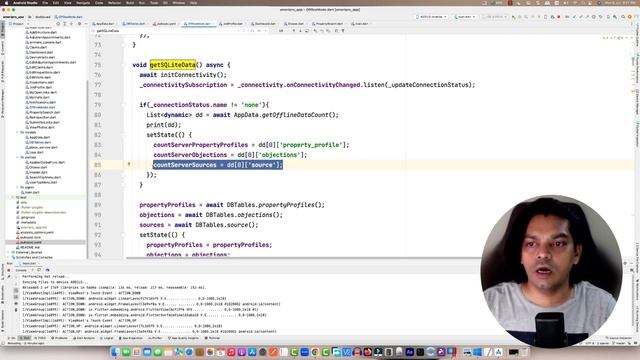Click the Expand All icon in Project panel
This screenshot has width=640, height=360.
tap(64, 24)
